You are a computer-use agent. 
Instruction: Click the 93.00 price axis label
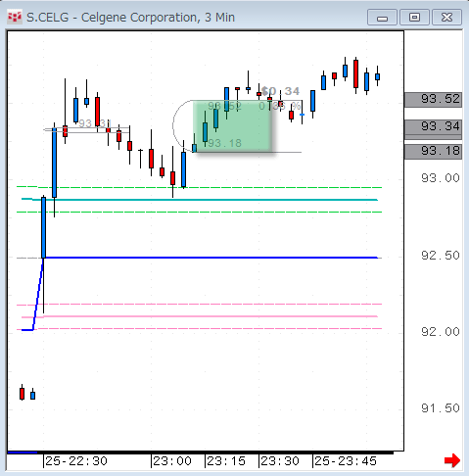tap(441, 178)
